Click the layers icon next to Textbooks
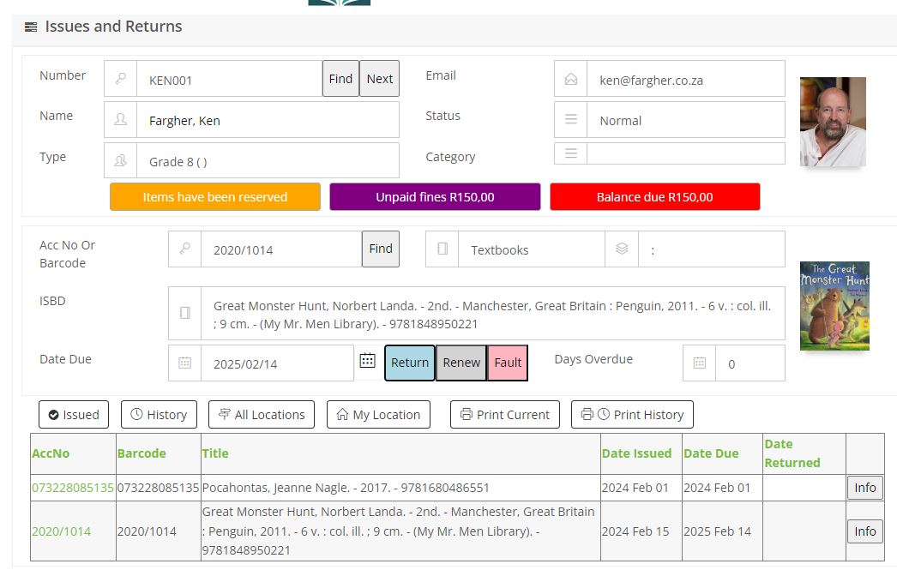This screenshot has width=897, height=588. pos(622,249)
